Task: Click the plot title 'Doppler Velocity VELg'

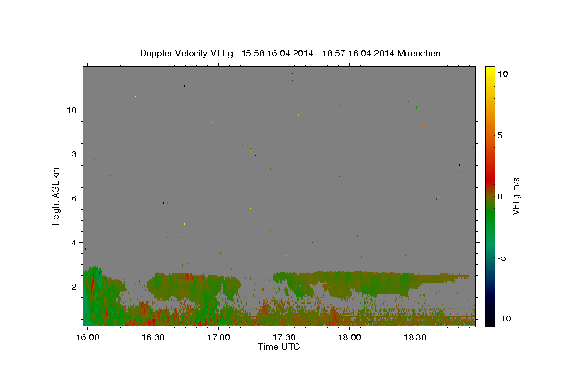Action: [x=186, y=53]
